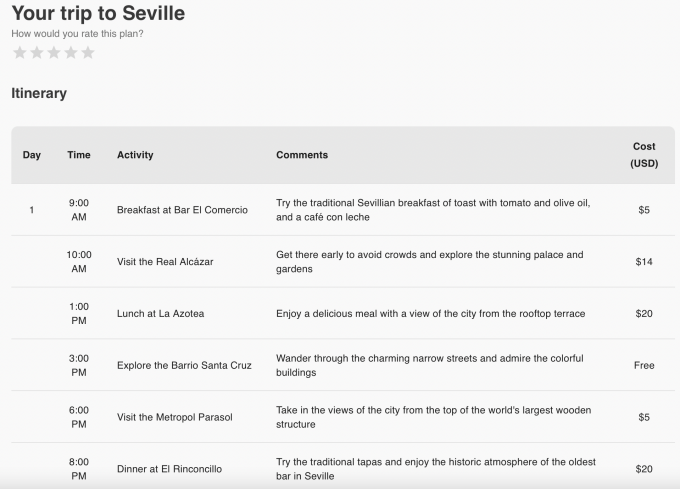Viewport: 680px width, 489px height.
Task: Give the plan three stars
Action: point(54,52)
